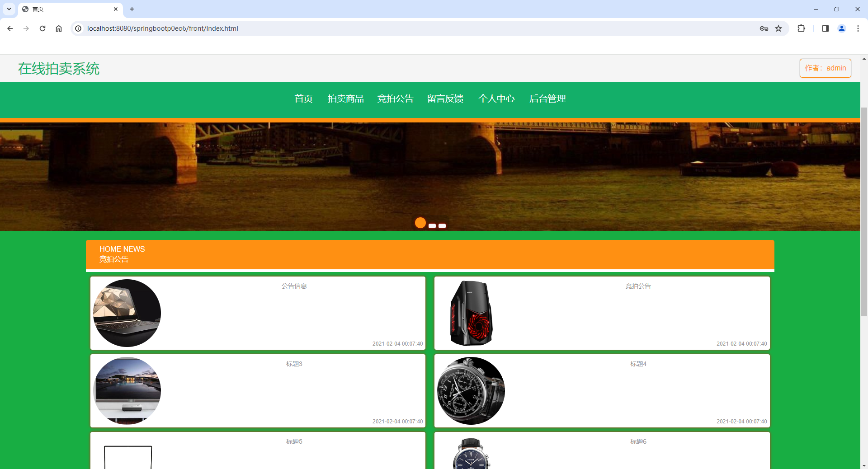The image size is (868, 469).
Task: Click the laptop thumbnail image
Action: click(x=127, y=313)
